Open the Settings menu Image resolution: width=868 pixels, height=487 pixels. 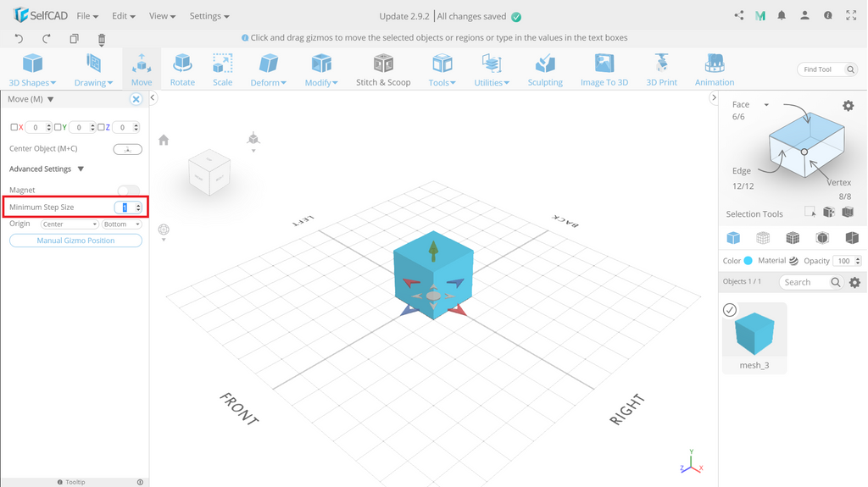click(x=209, y=16)
